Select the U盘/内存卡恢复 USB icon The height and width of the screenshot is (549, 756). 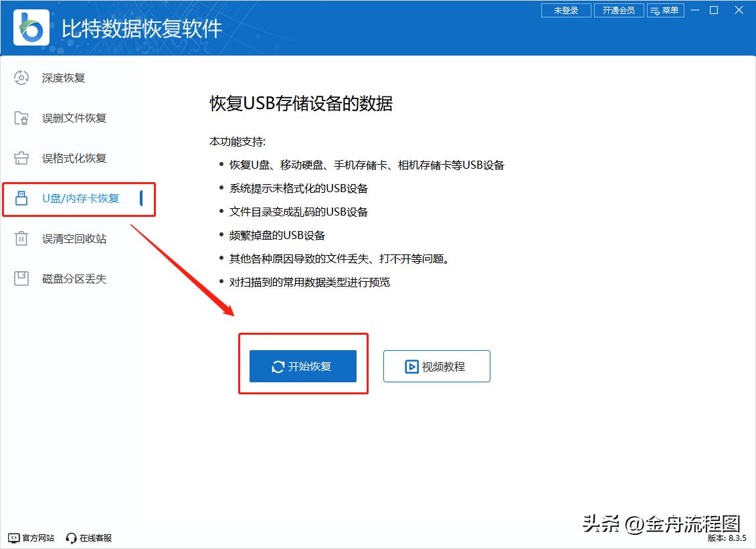[22, 198]
